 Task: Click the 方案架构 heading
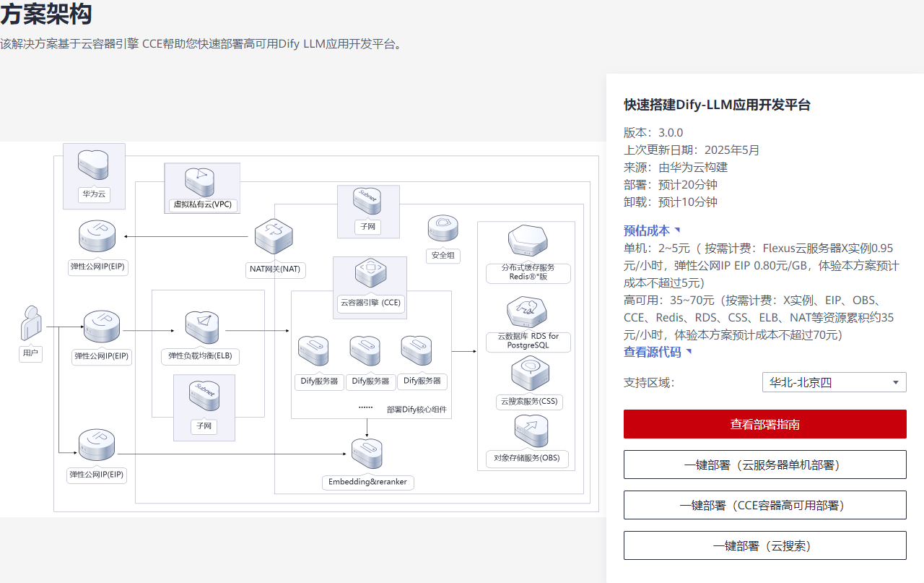coord(46,14)
